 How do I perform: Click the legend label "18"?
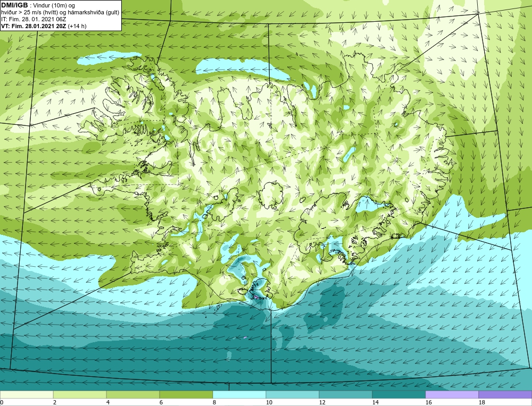click(x=482, y=403)
